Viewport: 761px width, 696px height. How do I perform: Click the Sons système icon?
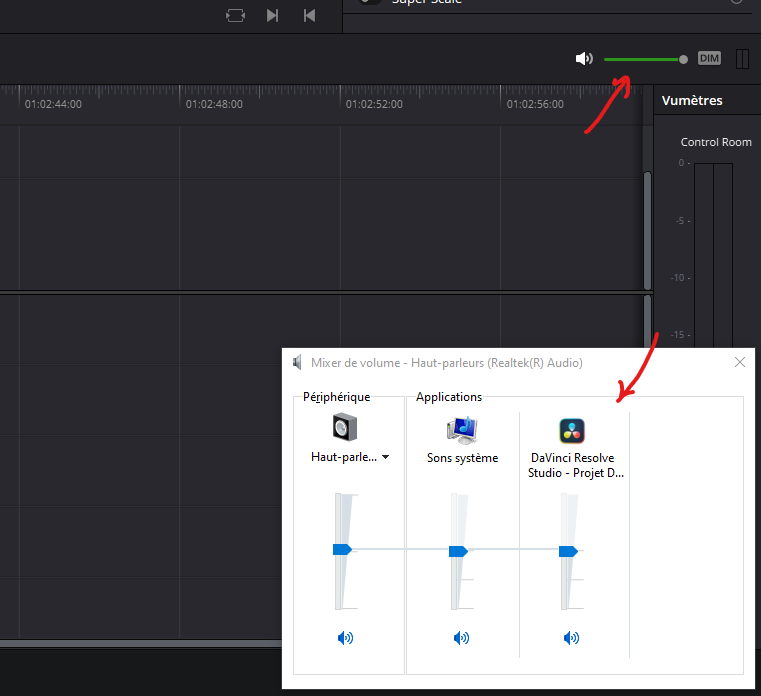click(x=461, y=429)
